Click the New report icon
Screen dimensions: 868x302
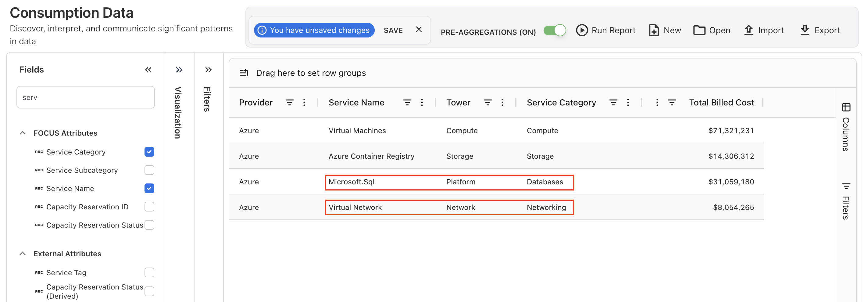pyautogui.click(x=653, y=30)
